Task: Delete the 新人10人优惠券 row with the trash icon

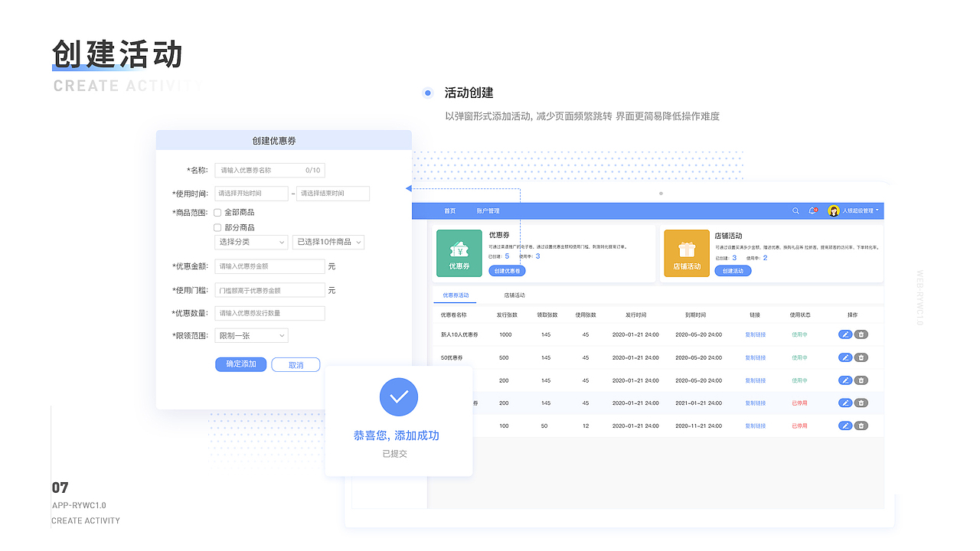Action: click(x=861, y=334)
